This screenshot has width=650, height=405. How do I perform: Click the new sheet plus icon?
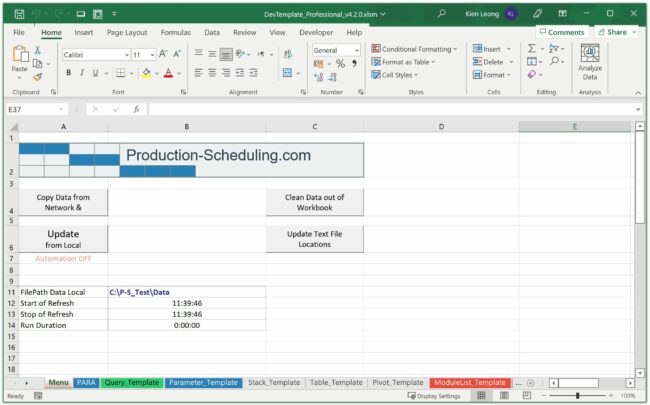(x=530, y=383)
